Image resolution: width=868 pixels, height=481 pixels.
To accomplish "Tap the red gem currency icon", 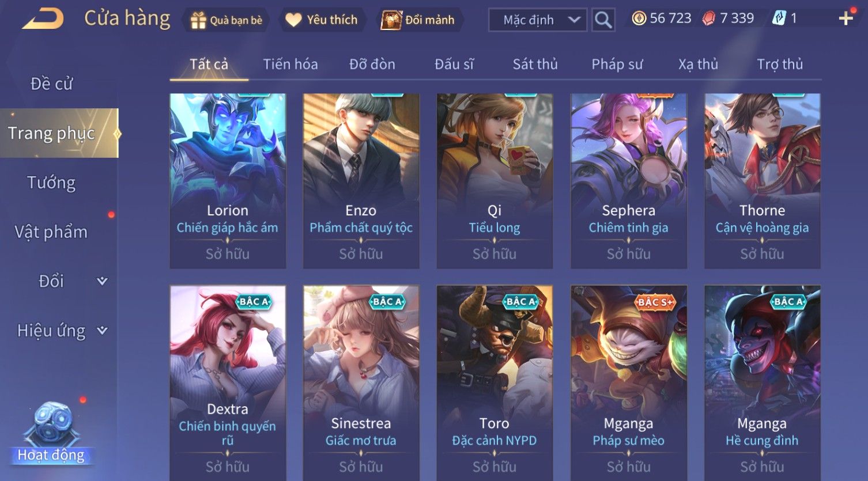I will pyautogui.click(x=708, y=18).
